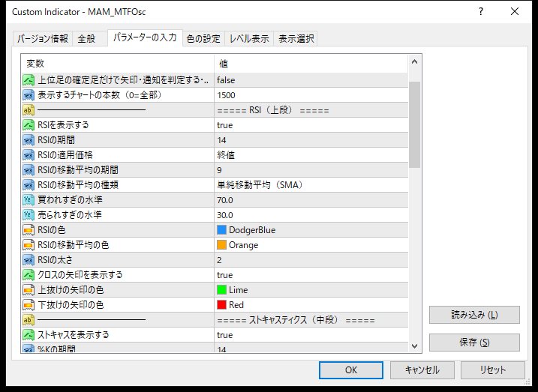538x392 pixels.
Task: Switch to the バージョン情報 tab
Action: [43, 39]
